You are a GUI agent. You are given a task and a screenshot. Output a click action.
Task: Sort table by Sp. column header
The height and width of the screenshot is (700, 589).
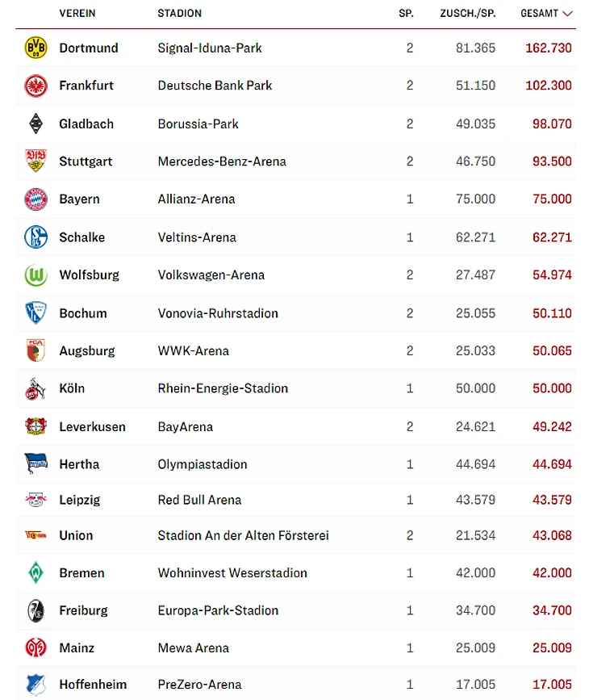(406, 14)
